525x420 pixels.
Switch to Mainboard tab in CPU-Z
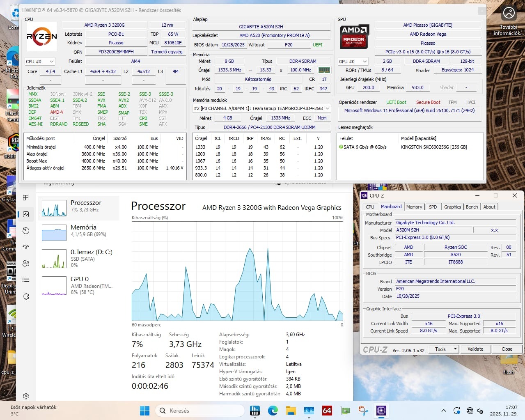point(391,207)
